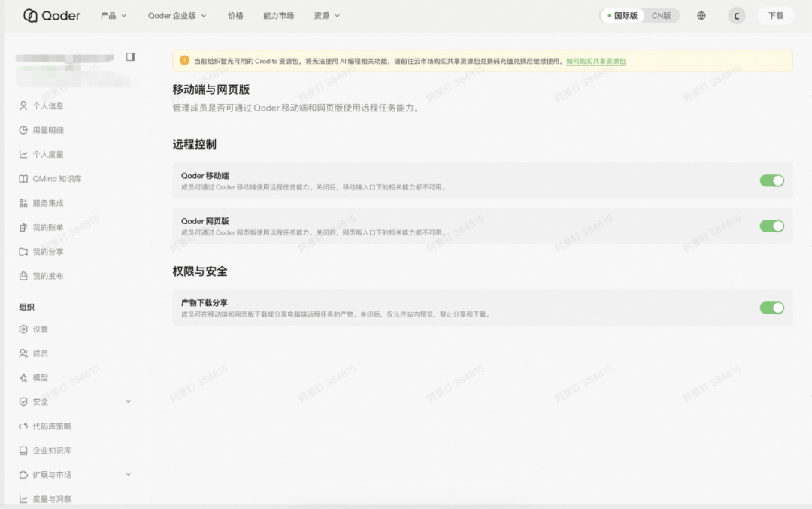Image resolution: width=812 pixels, height=509 pixels.
Task: Click the 成员 people icon
Action: [23, 353]
